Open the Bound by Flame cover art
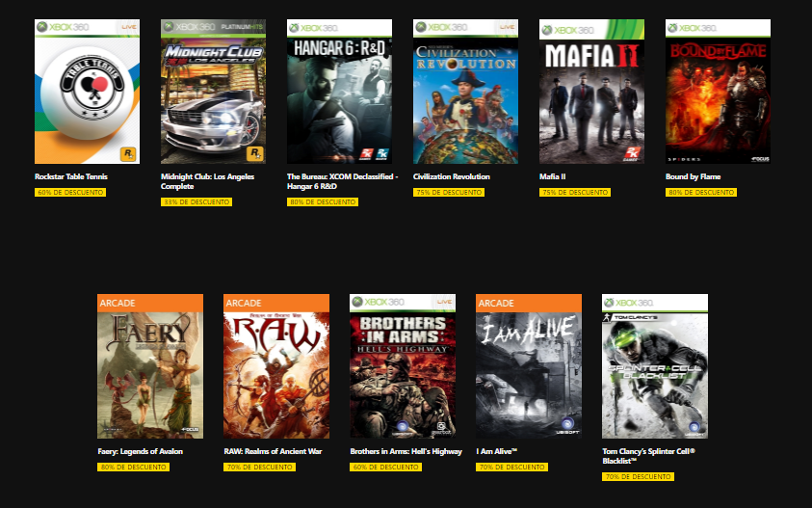This screenshot has height=508, width=812. pyautogui.click(x=718, y=92)
